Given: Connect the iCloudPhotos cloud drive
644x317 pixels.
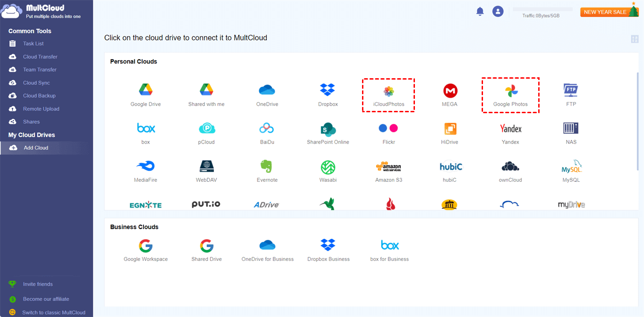Looking at the screenshot, I should click(389, 95).
